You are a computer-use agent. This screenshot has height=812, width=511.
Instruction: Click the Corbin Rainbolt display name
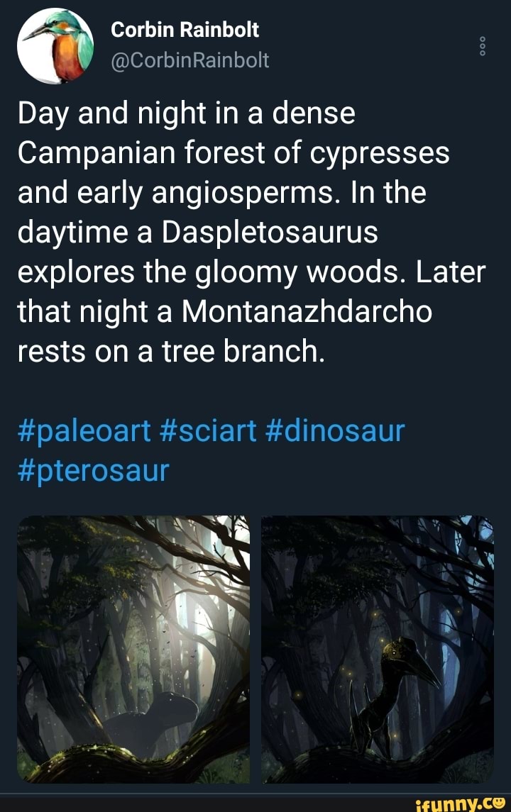[x=185, y=30]
